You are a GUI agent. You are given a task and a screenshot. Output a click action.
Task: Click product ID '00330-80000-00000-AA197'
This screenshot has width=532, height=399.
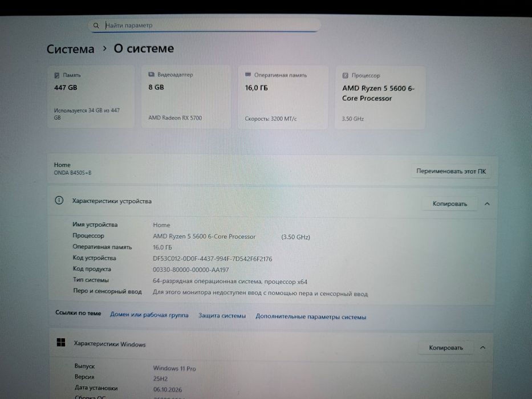click(190, 270)
